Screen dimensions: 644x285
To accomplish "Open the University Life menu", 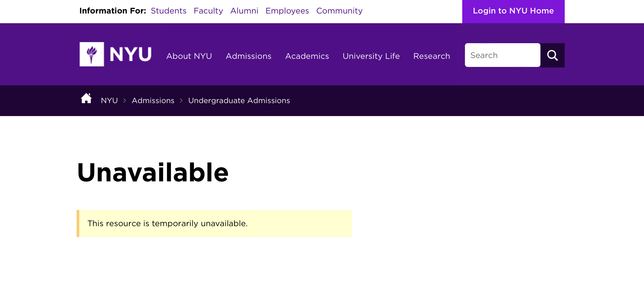I will (371, 56).
